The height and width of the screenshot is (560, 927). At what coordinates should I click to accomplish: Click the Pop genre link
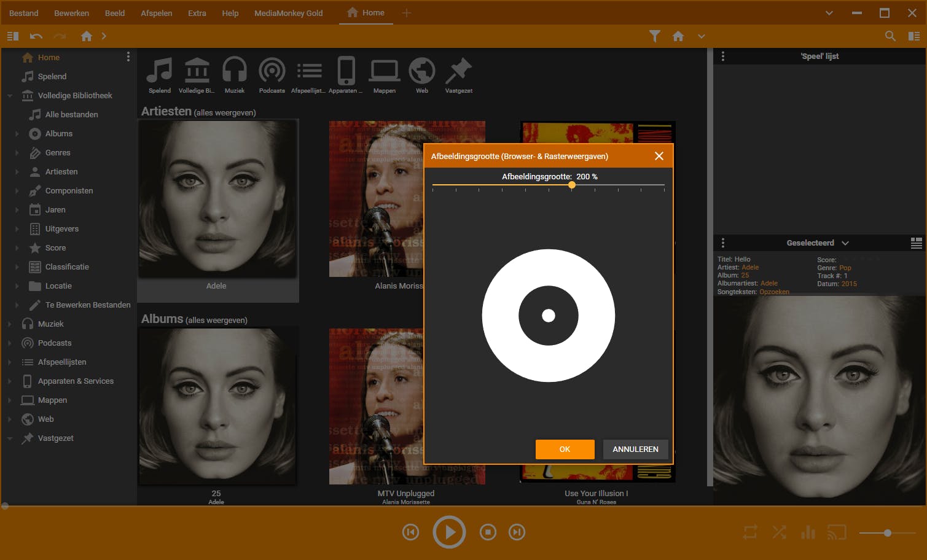click(x=845, y=268)
